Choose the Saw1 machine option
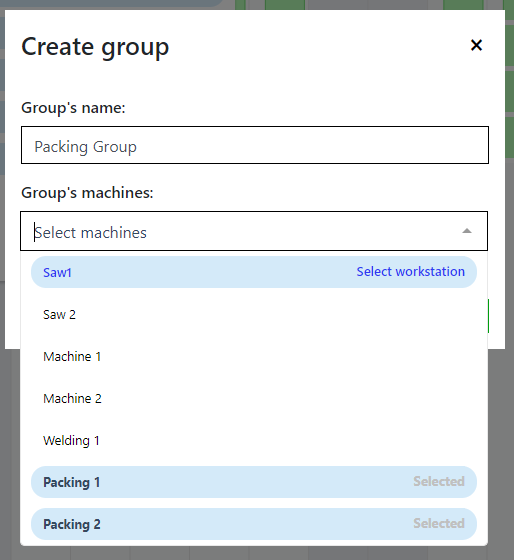 (254, 272)
